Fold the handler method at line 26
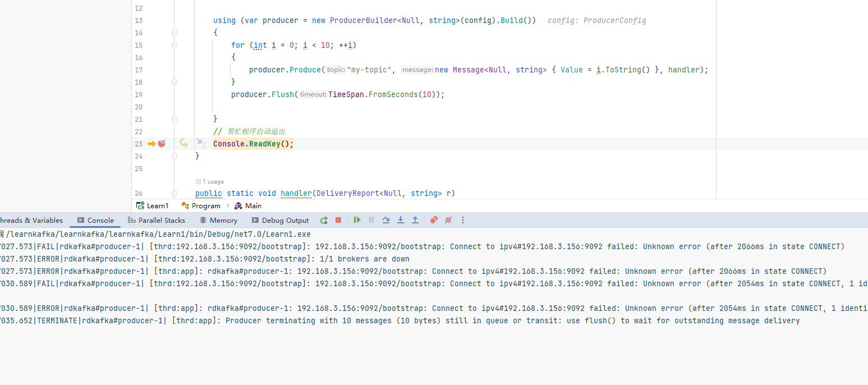This screenshot has width=868, height=385. pyautogui.click(x=174, y=193)
